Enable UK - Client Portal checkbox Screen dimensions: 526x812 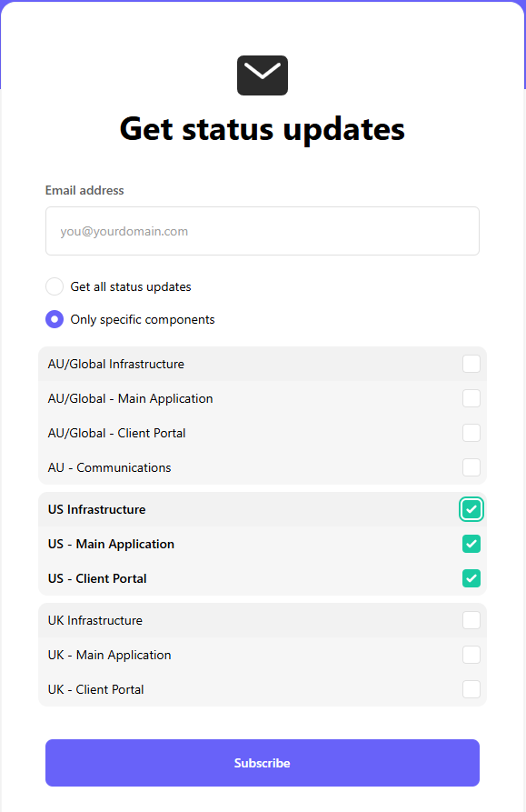click(471, 689)
